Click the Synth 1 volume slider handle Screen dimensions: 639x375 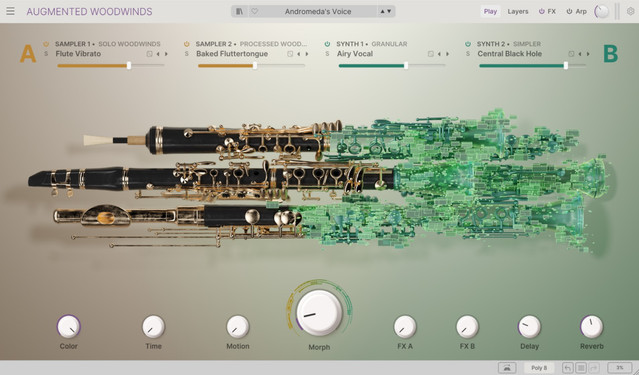coord(406,65)
